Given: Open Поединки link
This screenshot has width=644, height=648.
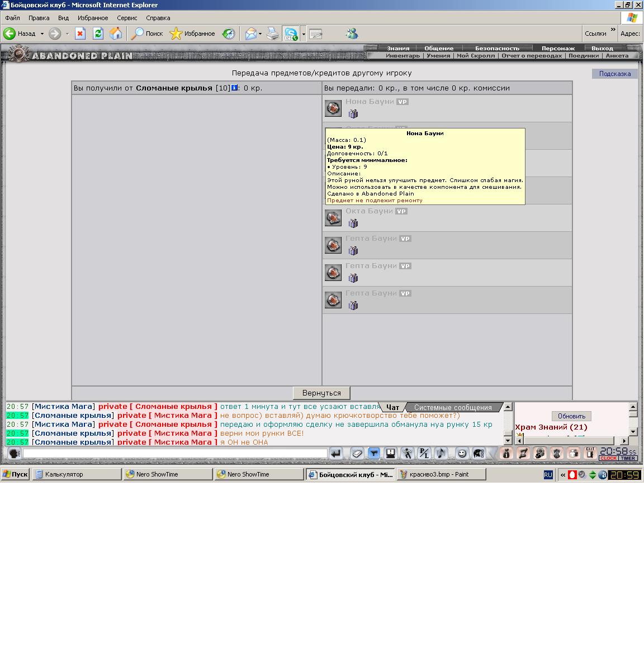Looking at the screenshot, I should click(584, 55).
